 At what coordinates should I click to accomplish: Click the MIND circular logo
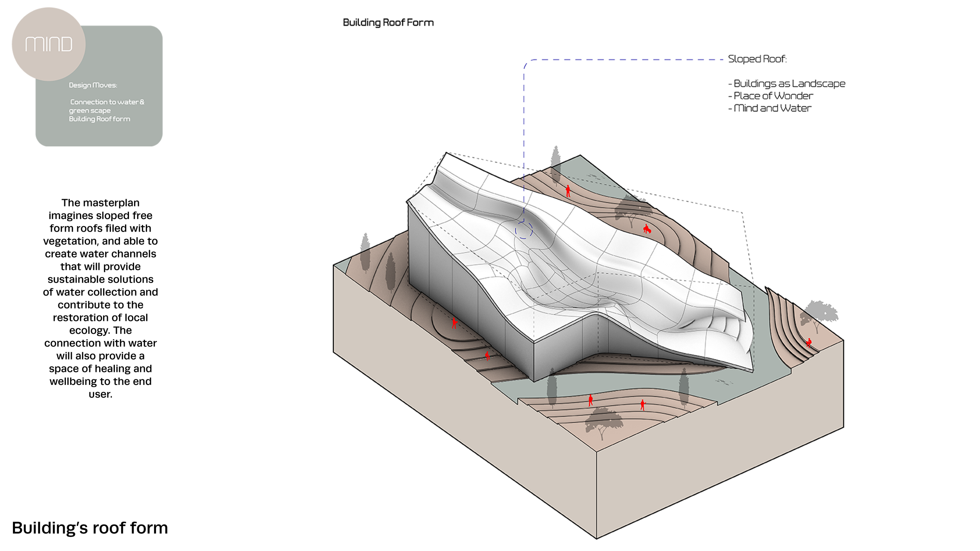(x=49, y=44)
